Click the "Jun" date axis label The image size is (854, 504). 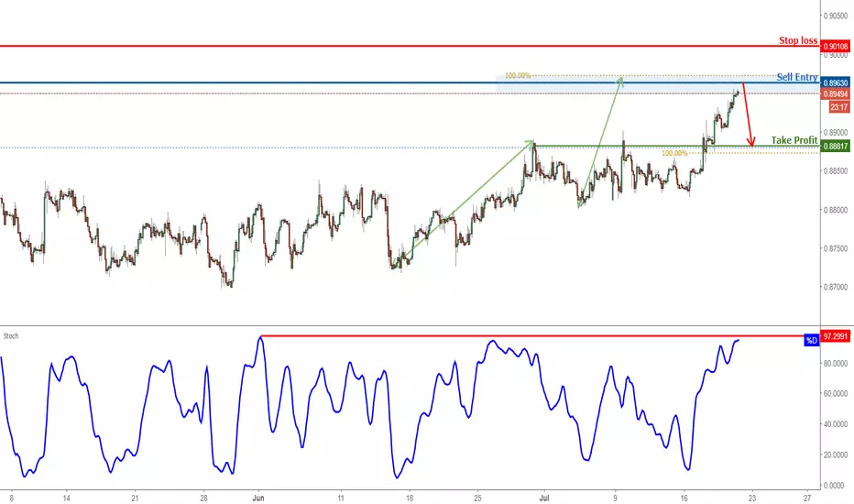(x=258, y=498)
